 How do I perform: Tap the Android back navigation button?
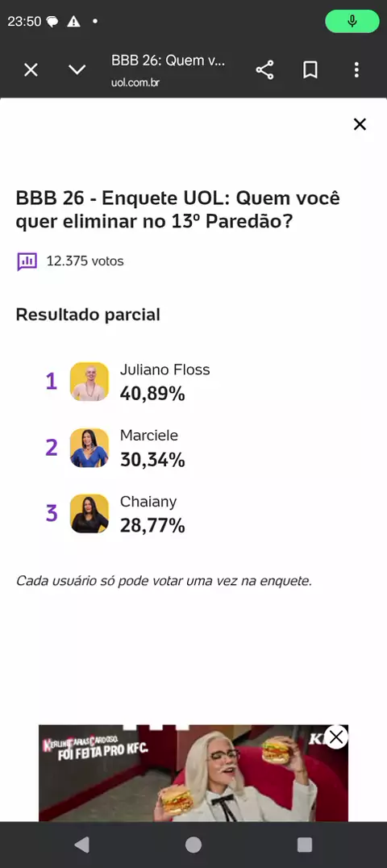click(x=82, y=844)
